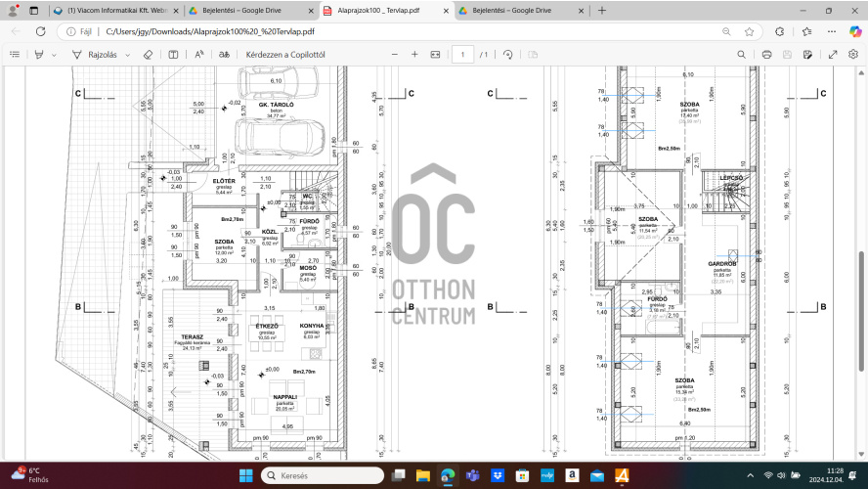Viewport: 868px width, 489px height.
Task: Close the Viacom Informatikai tab
Action: [176, 11]
